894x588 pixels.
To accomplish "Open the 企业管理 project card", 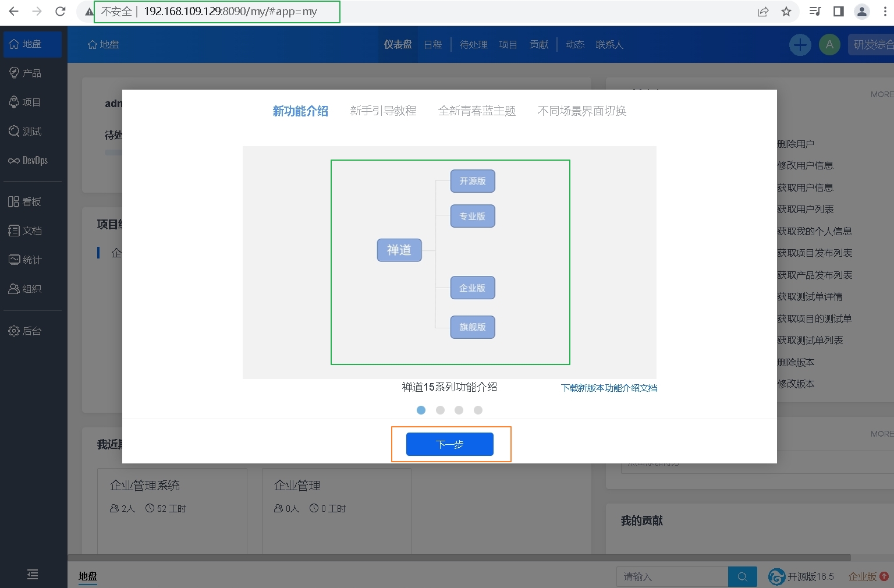I will click(x=336, y=511).
